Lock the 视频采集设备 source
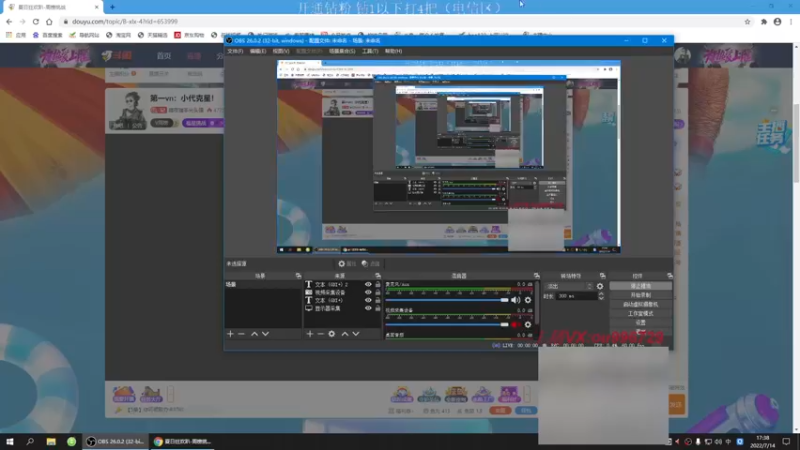The width and height of the screenshot is (800, 450). tap(378, 292)
